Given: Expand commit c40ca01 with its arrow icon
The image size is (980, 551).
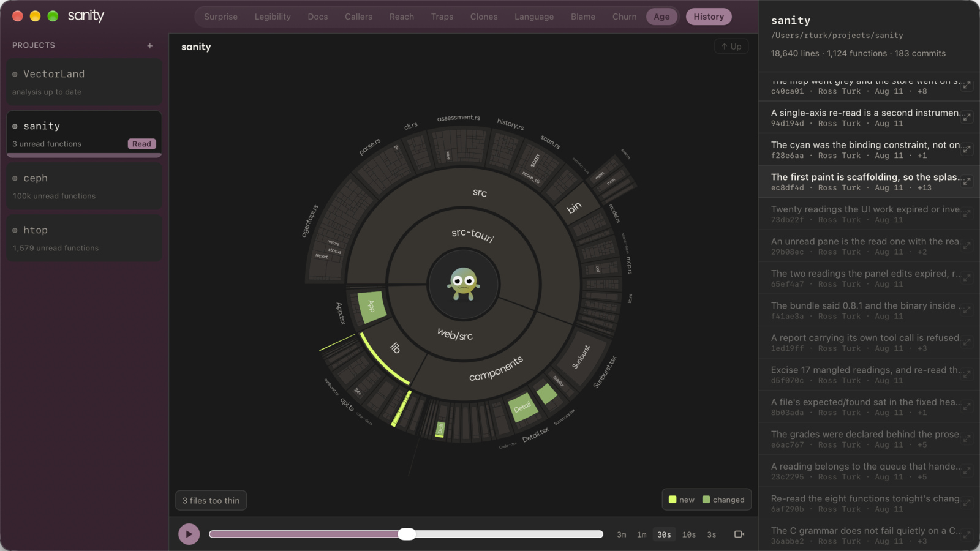Looking at the screenshot, I should [x=967, y=85].
